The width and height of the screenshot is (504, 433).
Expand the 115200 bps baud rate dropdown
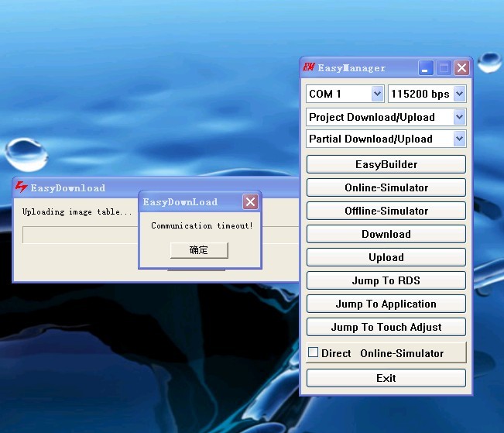[459, 94]
